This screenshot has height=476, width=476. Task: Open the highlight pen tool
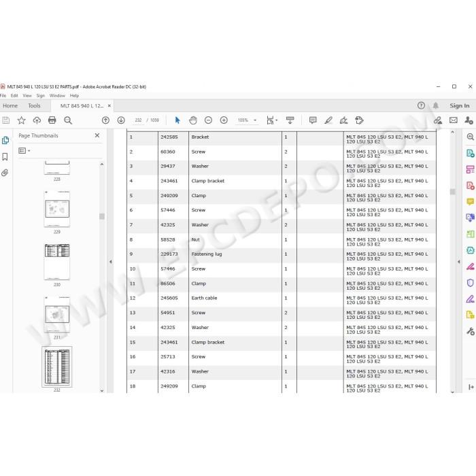click(x=328, y=120)
